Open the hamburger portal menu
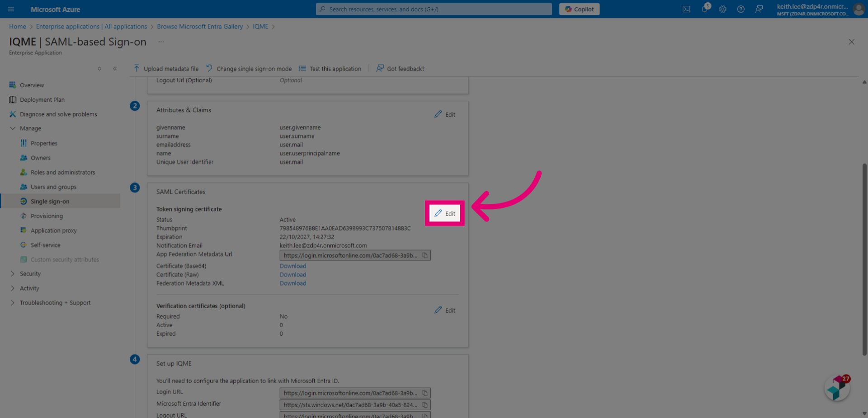The height and width of the screenshot is (418, 868). [x=11, y=9]
